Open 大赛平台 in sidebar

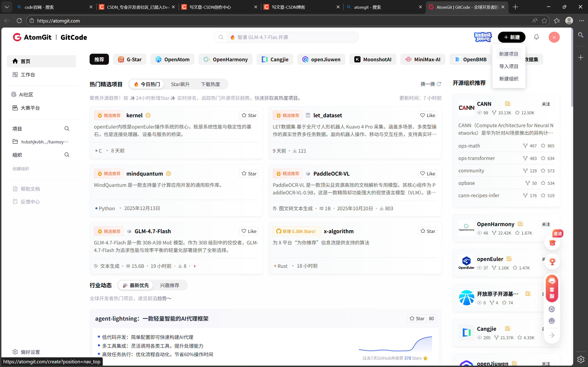click(x=41, y=108)
